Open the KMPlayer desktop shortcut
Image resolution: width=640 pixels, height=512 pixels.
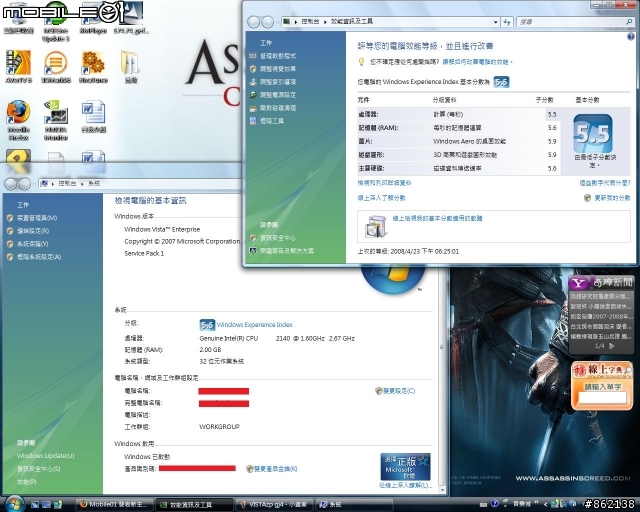[93, 18]
